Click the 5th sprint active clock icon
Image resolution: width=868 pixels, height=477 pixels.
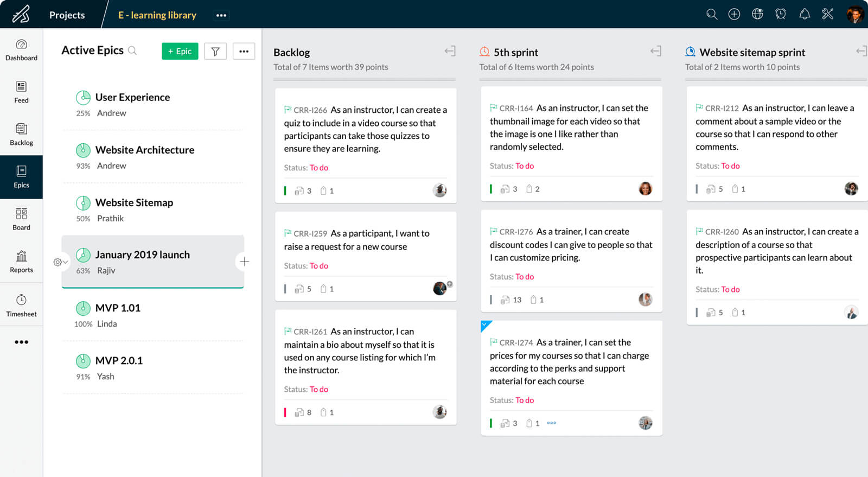coord(484,52)
